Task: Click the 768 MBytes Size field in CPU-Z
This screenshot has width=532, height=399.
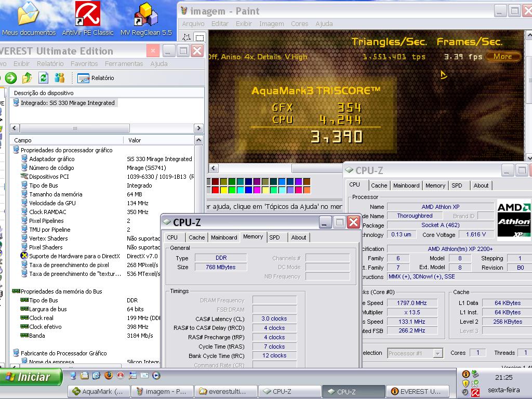Action: pos(220,267)
